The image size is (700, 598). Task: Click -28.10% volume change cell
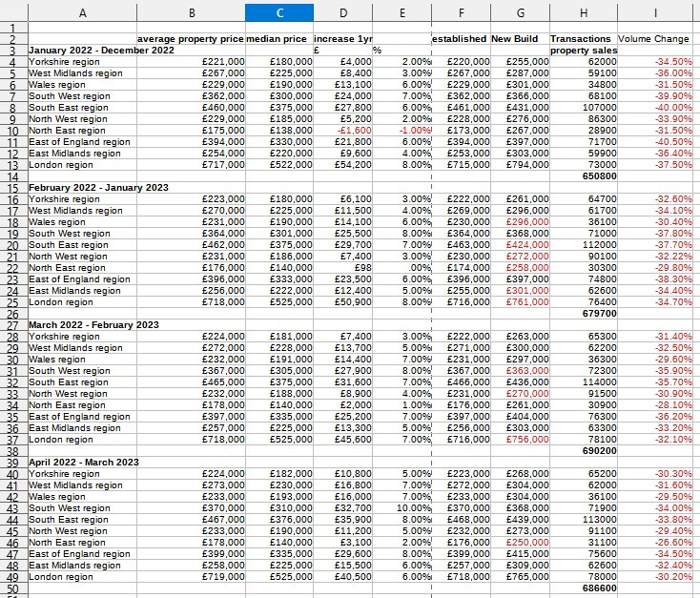[x=655, y=405]
